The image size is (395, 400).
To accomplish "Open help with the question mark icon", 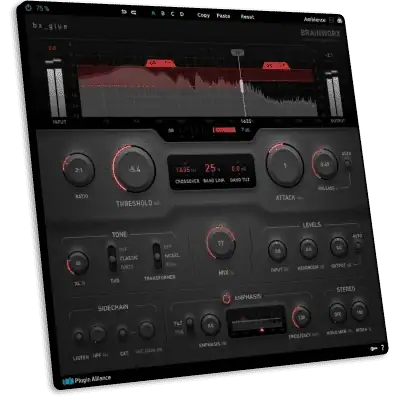I will 382,348.
